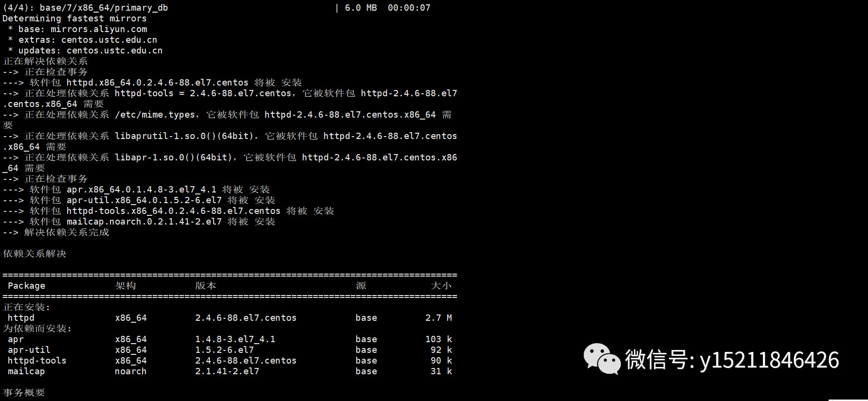This screenshot has width=868, height=401.
Task: Click version "1.4.8-3.el7_4.1" in the table
Action: (235, 339)
